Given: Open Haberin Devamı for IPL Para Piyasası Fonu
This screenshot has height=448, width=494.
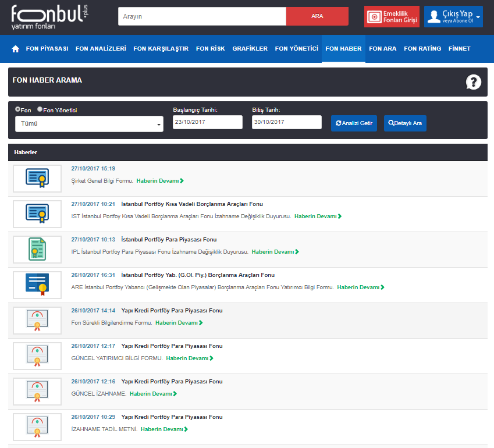Looking at the screenshot, I should pos(275,252).
